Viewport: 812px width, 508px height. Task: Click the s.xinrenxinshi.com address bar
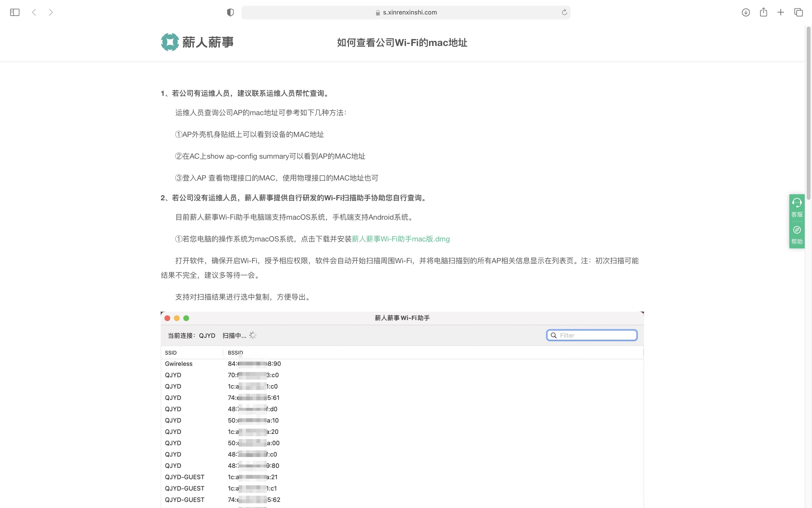coord(406,12)
